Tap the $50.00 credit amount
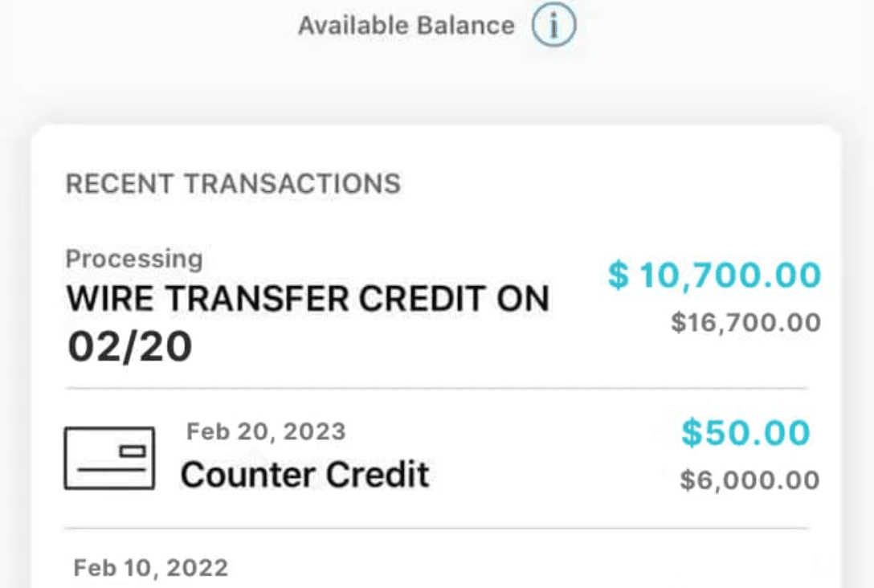This screenshot has width=874, height=588. tap(745, 432)
